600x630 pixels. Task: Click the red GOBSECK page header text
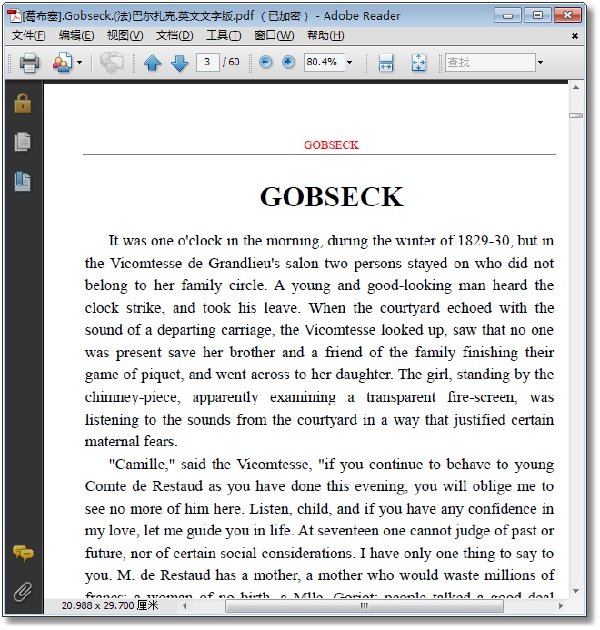click(x=331, y=145)
